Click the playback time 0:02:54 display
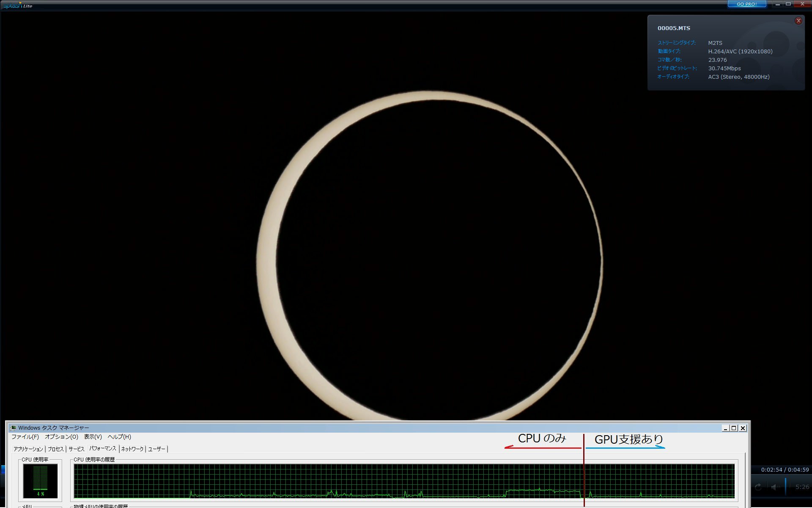The width and height of the screenshot is (812, 508). tap(771, 469)
